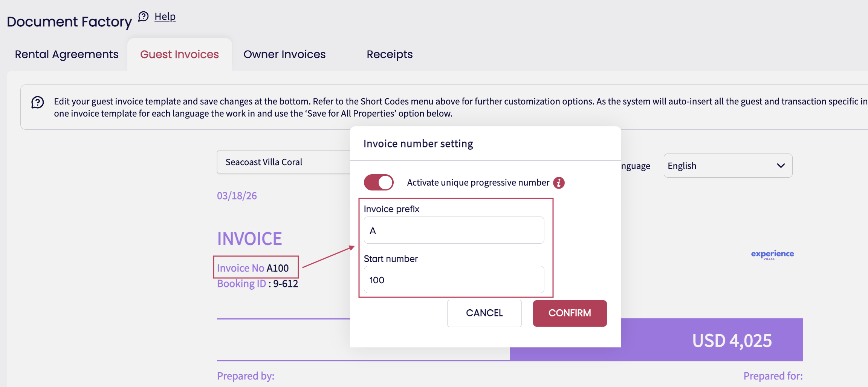Switch to the Rental Agreements tab

tap(67, 54)
